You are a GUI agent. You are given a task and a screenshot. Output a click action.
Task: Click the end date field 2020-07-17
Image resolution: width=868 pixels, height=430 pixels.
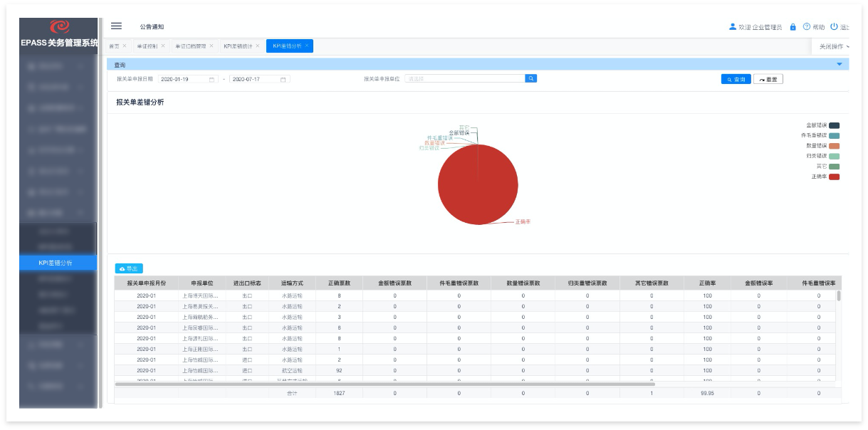[x=259, y=79]
